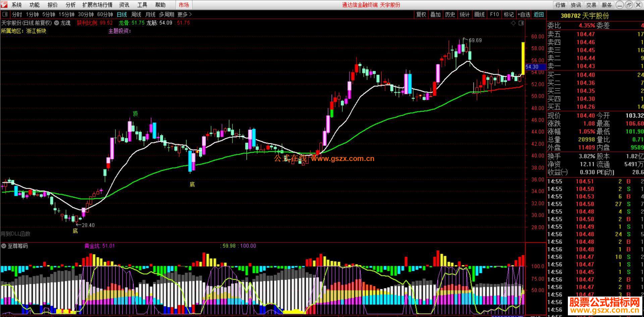Click the 59.69 high price label

tap(475, 40)
